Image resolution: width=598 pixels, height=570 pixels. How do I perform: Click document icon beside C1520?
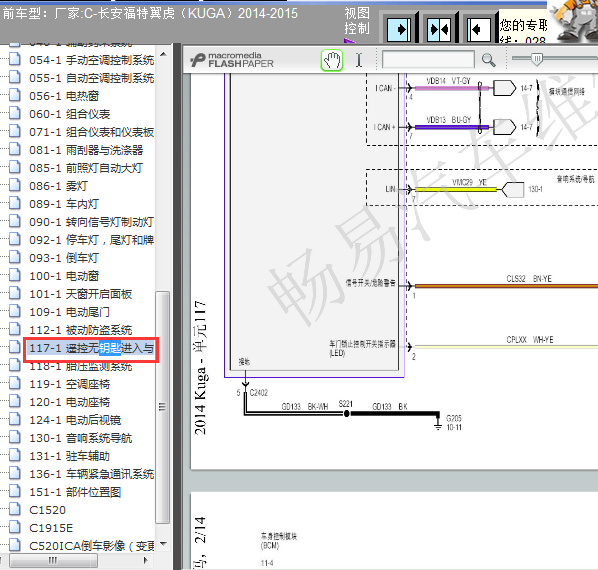pos(14,509)
